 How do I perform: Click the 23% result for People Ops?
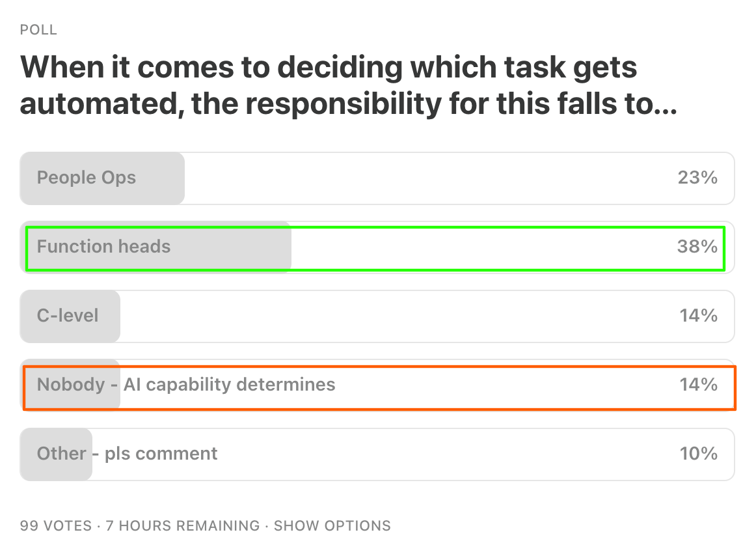pyautogui.click(x=697, y=178)
